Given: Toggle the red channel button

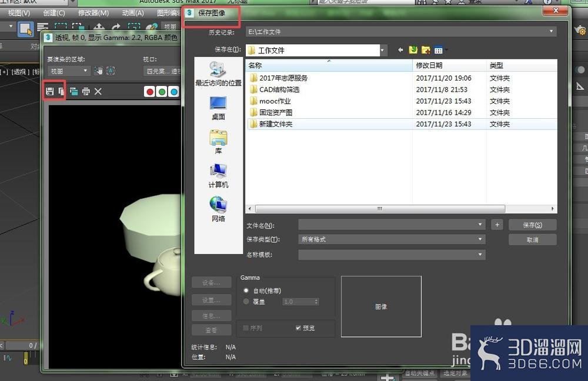Looking at the screenshot, I should point(149,92).
